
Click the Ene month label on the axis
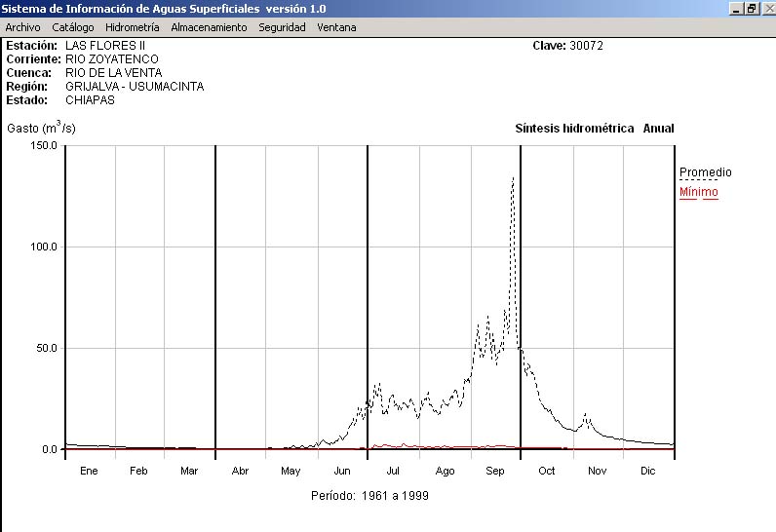89,471
